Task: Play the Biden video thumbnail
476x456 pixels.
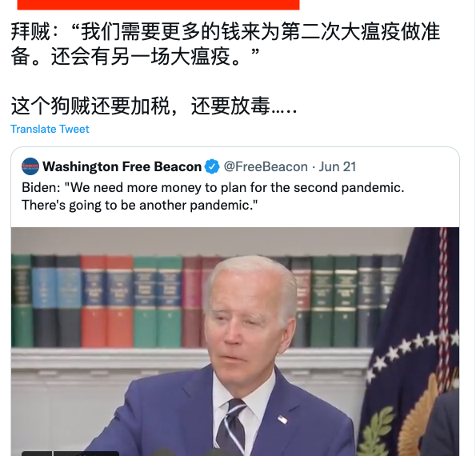Action: [235, 342]
